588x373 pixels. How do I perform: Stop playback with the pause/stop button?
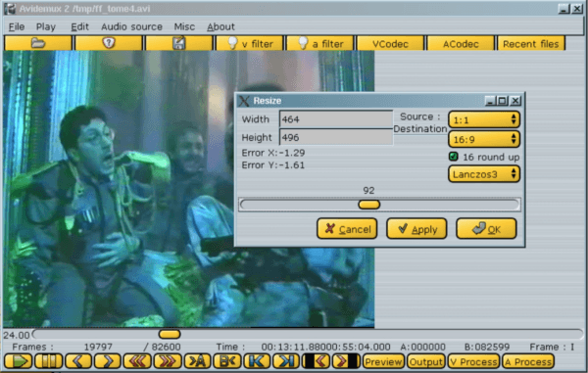(48, 361)
